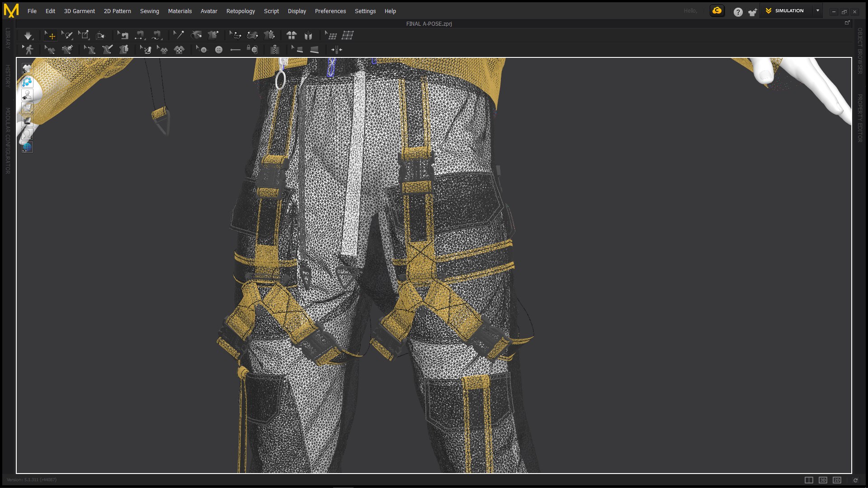This screenshot has width=868, height=488.
Task: Toggle the mesh grid render style icon
Action: pyautogui.click(x=27, y=108)
